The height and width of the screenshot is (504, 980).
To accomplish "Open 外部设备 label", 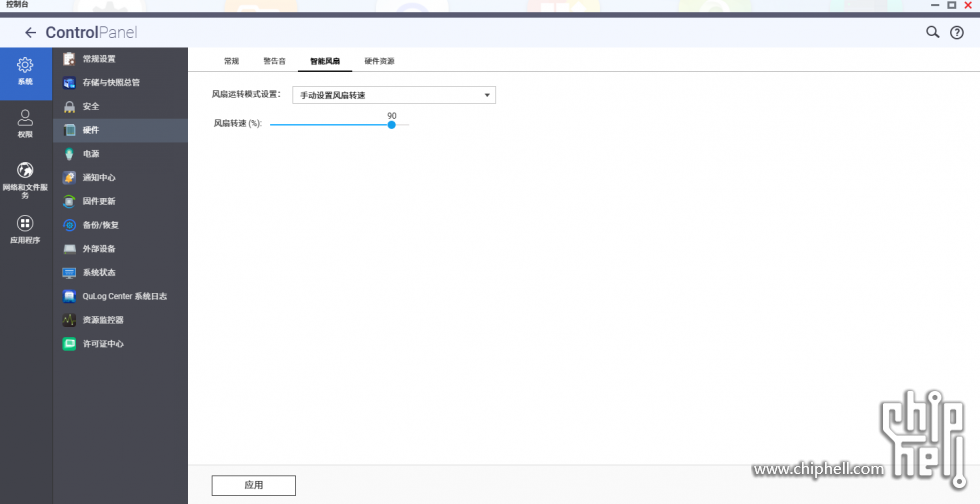I will coord(99,249).
